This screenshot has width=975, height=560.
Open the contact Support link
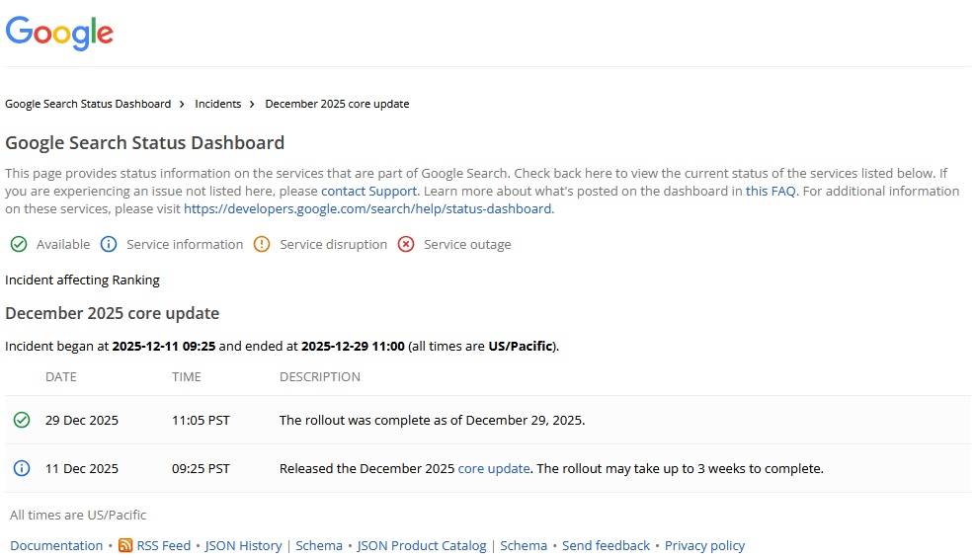tap(368, 191)
